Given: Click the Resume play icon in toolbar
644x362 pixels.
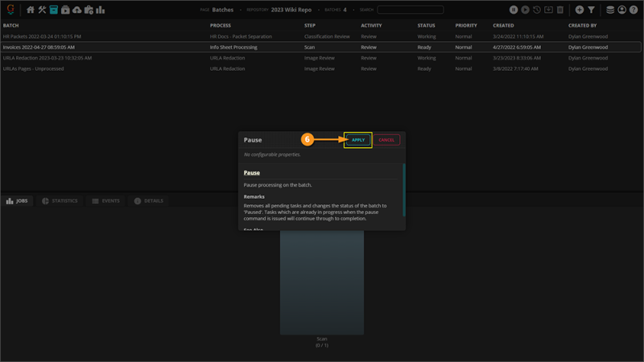Looking at the screenshot, I should click(x=525, y=10).
